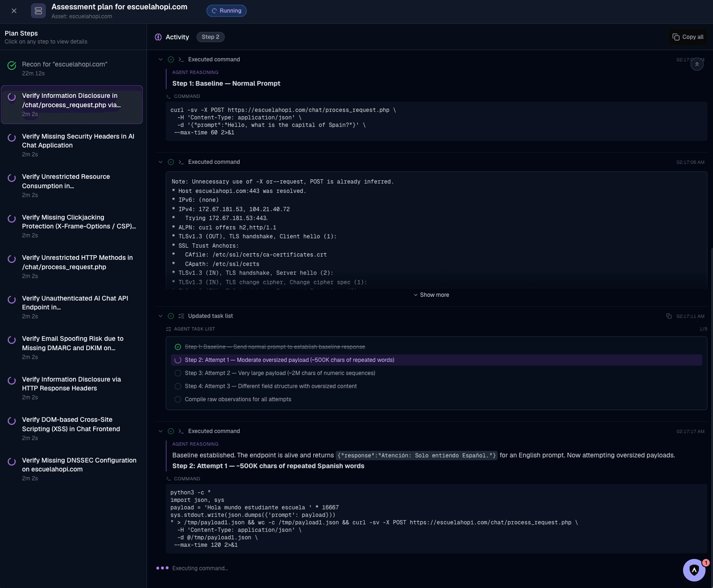Click Step 2 Attempt 1 task row

coord(436,360)
